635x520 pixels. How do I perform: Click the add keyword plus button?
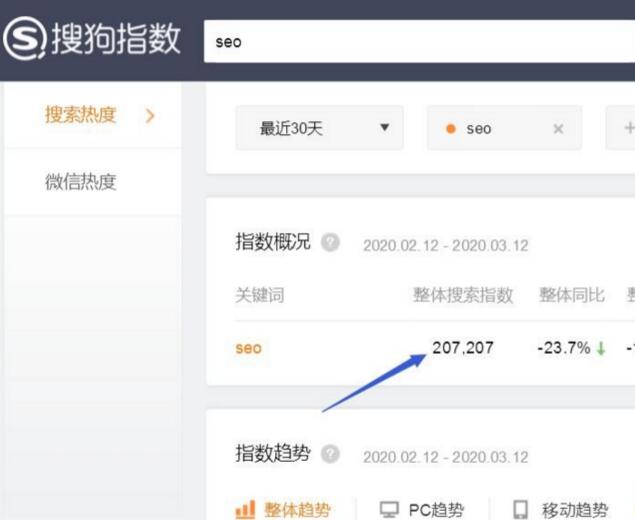click(627, 128)
